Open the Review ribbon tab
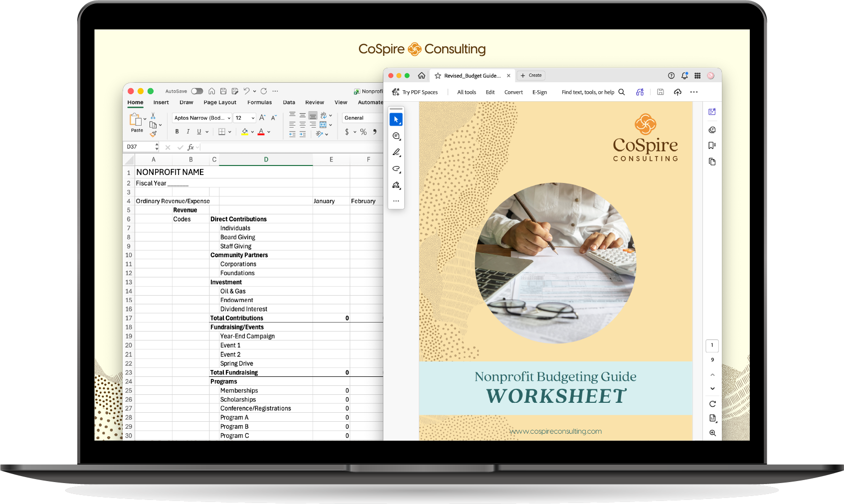This screenshot has width=844, height=504. tap(315, 102)
